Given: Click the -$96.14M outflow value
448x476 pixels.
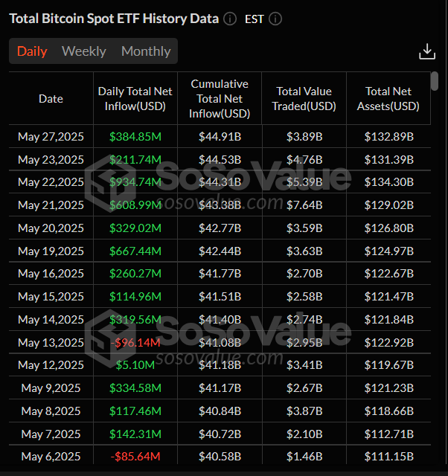Looking at the screenshot, I should point(135,342).
